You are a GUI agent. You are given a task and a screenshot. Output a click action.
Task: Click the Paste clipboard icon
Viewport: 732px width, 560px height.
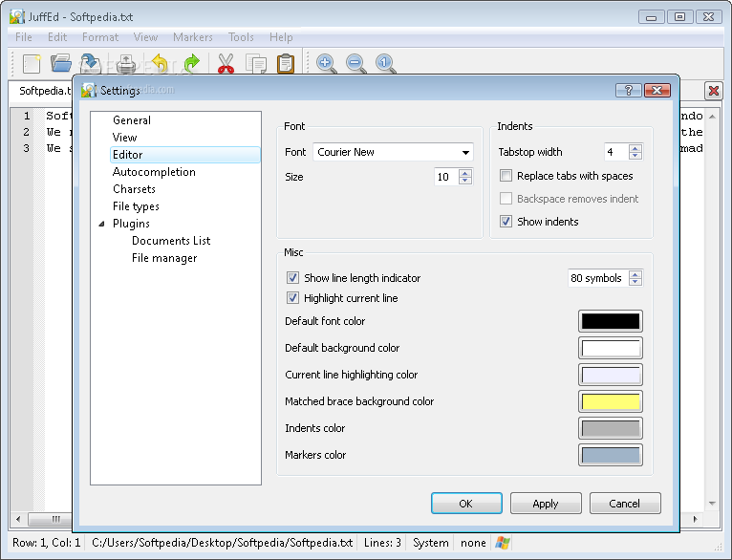(x=286, y=64)
